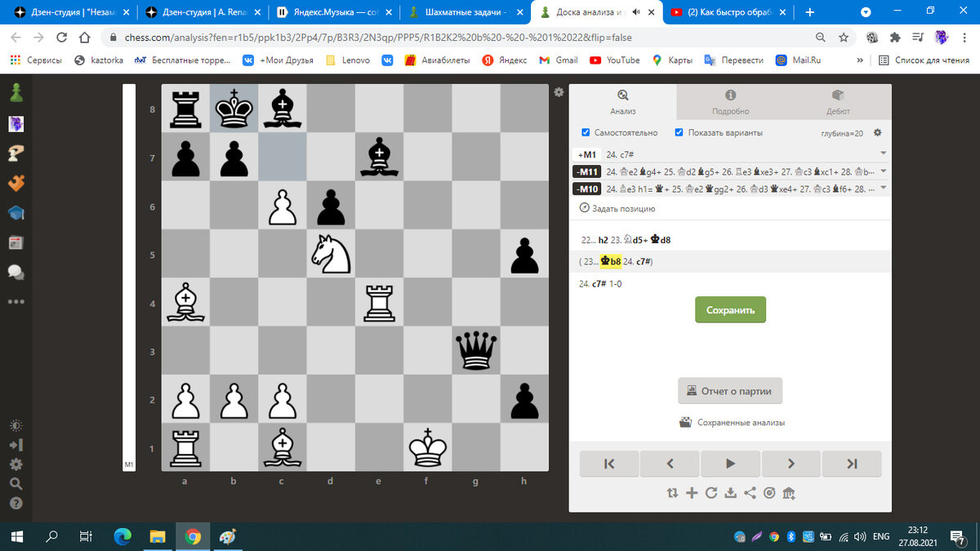Open engine settings gear next to глубина=20

coord(878,132)
